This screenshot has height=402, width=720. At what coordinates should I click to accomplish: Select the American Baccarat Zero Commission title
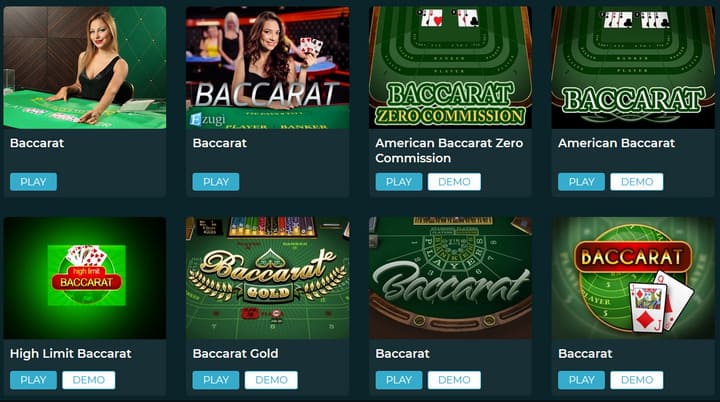pos(449,151)
